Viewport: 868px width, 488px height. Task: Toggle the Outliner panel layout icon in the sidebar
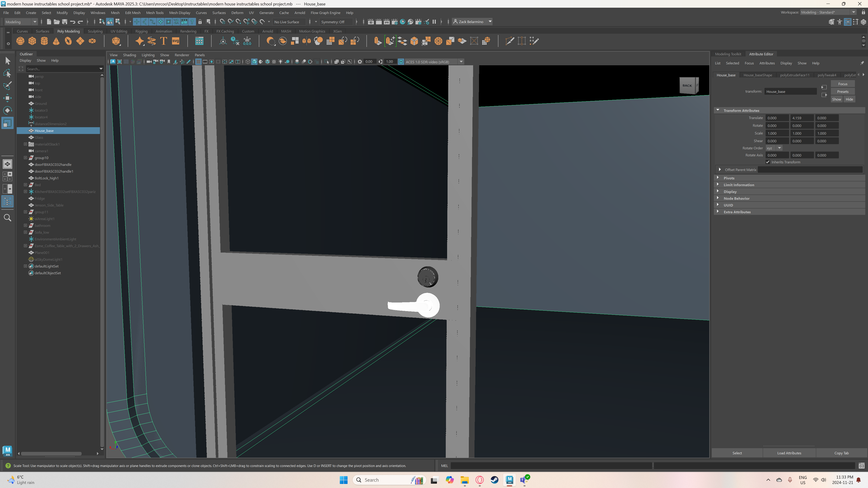tap(7, 202)
